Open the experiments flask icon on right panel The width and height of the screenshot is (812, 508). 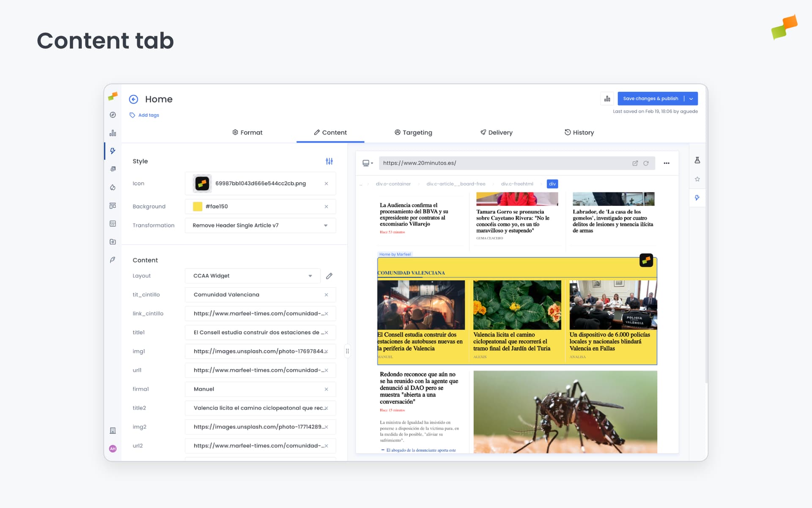[x=697, y=160]
